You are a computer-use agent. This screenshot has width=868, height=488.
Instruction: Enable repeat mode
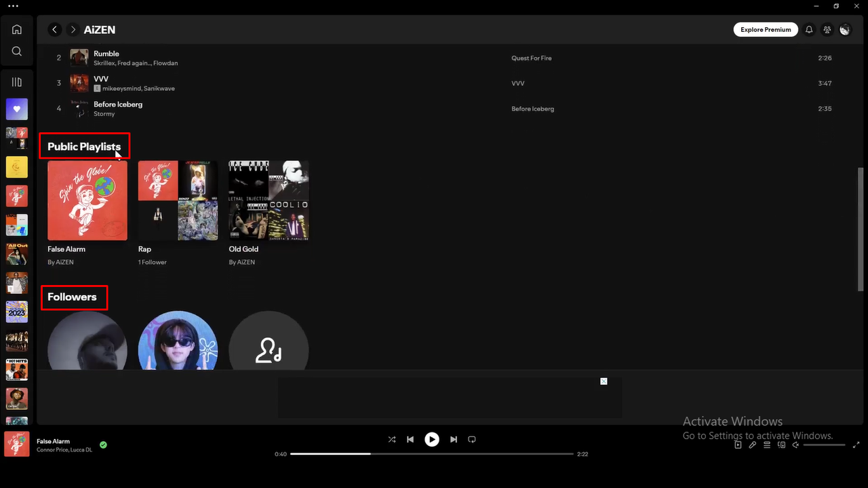tap(471, 439)
